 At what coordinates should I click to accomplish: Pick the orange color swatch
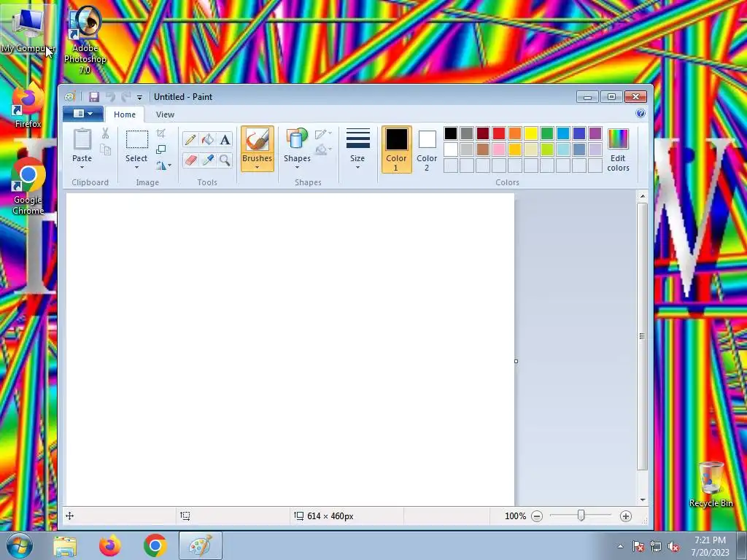click(x=515, y=133)
